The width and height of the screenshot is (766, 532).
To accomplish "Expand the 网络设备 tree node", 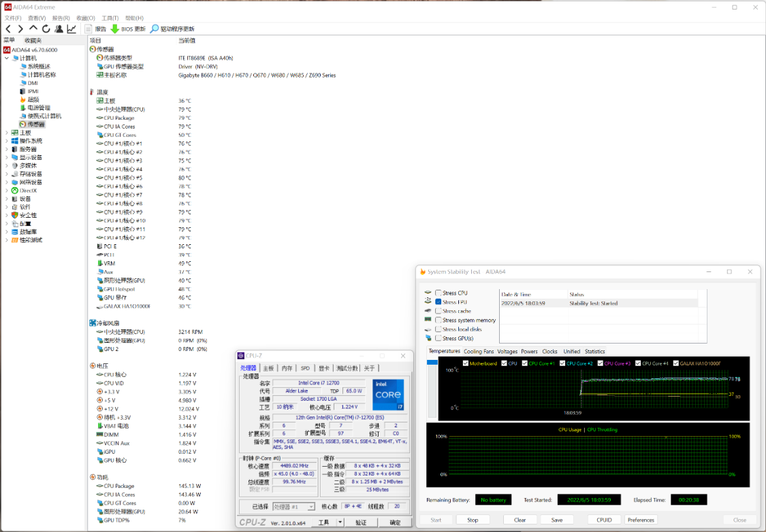I will click(6, 182).
